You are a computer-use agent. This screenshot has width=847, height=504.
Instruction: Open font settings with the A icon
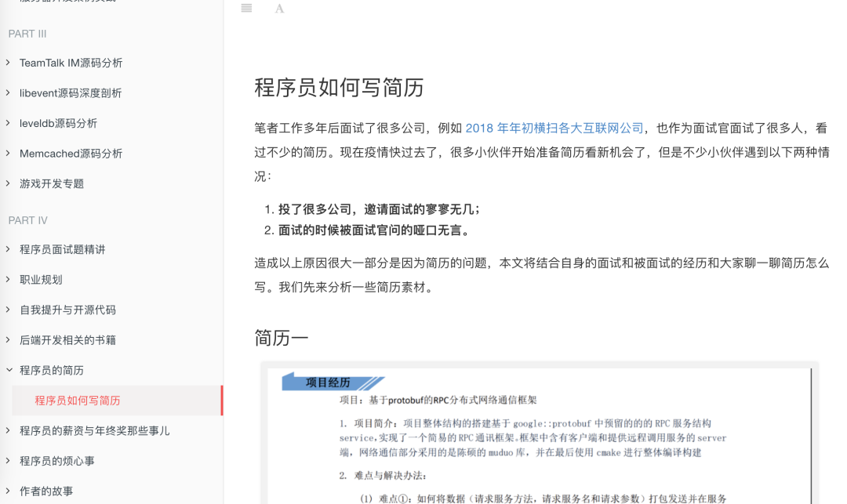[x=279, y=8]
